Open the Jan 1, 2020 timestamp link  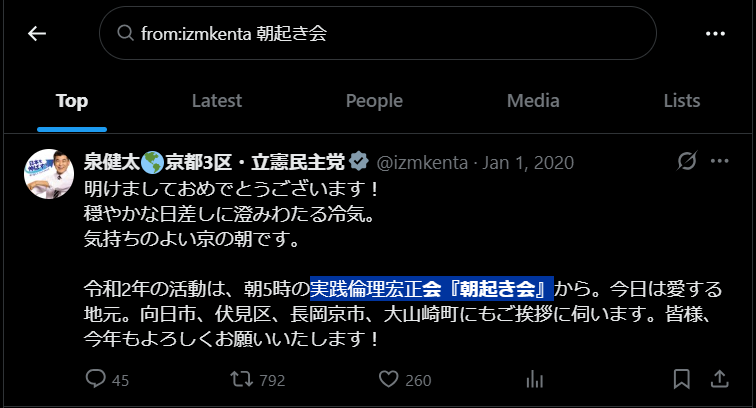pos(528,163)
